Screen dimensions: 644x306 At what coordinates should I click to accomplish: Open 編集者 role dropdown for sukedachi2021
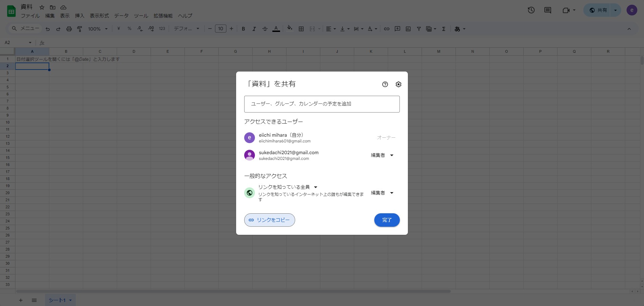click(382, 155)
